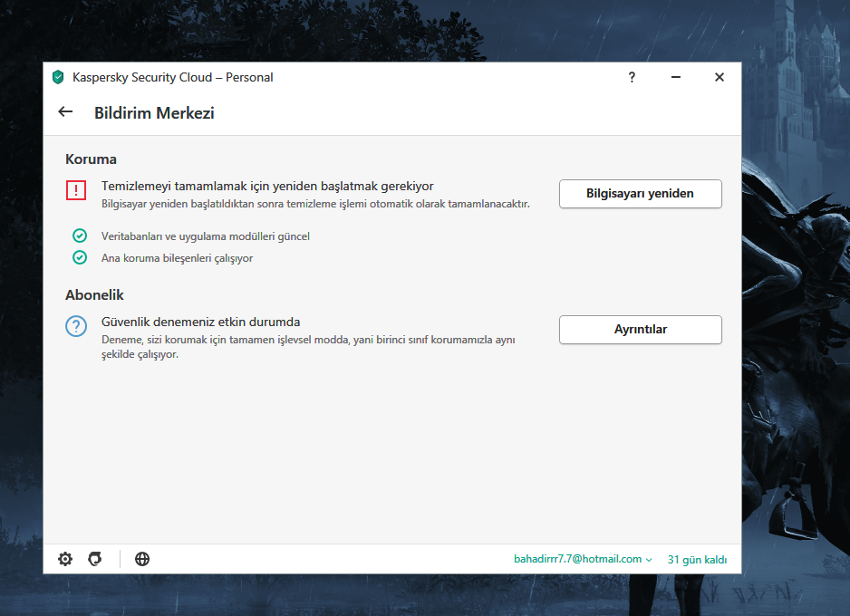850x616 pixels.
Task: Click the Kaspersky shield logo in title bar
Action: [x=58, y=78]
